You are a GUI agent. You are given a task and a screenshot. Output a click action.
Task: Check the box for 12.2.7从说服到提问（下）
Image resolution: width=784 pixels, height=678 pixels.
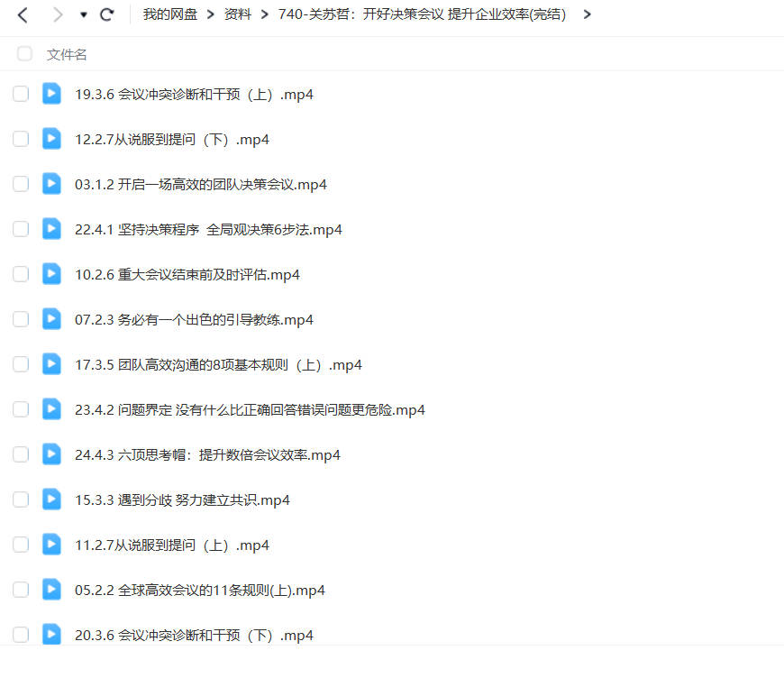pyautogui.click(x=21, y=139)
